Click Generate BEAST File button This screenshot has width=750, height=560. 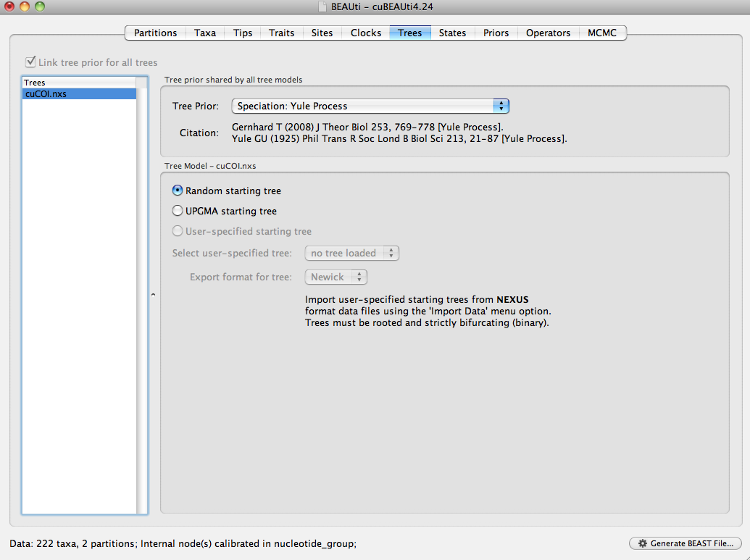coord(686,543)
